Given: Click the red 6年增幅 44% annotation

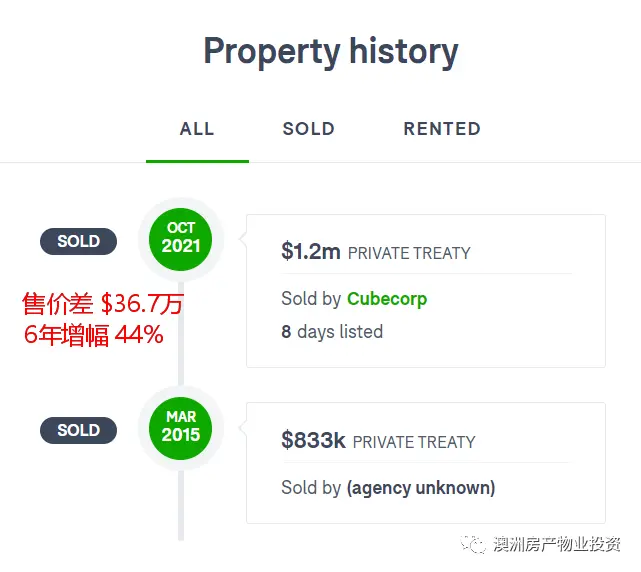Looking at the screenshot, I should [x=94, y=334].
